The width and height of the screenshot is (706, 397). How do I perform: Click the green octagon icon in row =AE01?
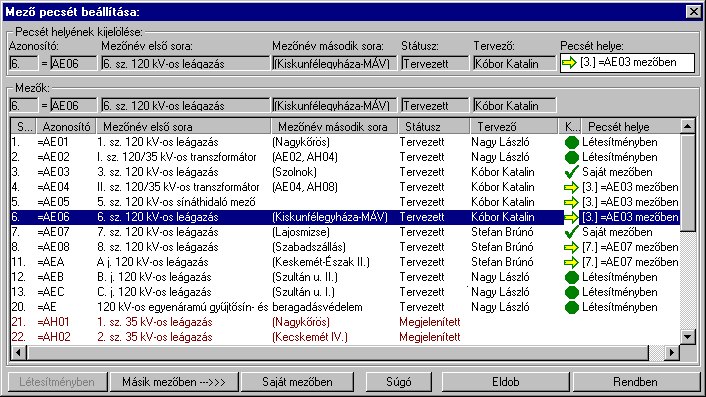pos(571,142)
